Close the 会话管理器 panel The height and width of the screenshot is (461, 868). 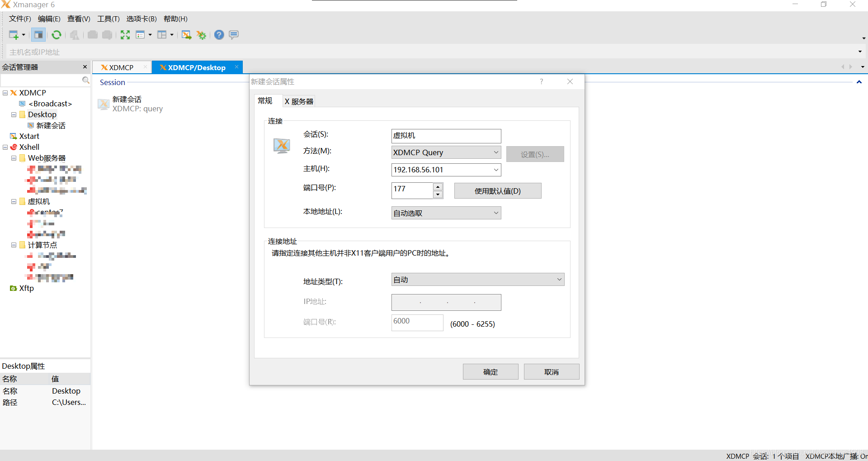(85, 67)
